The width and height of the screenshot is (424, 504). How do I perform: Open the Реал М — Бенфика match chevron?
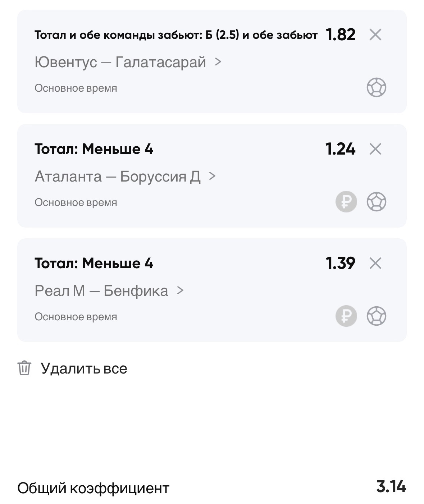[x=180, y=290]
